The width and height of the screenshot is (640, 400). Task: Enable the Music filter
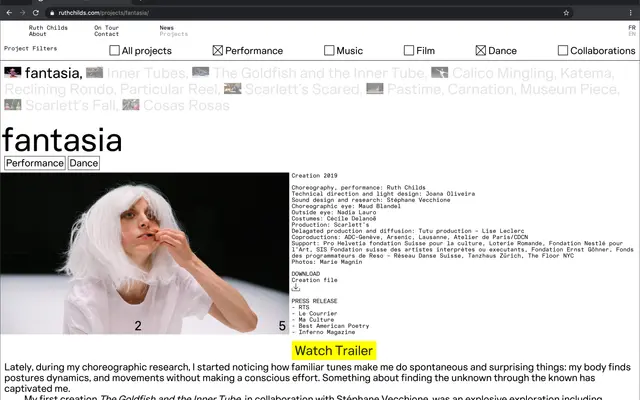click(x=329, y=50)
